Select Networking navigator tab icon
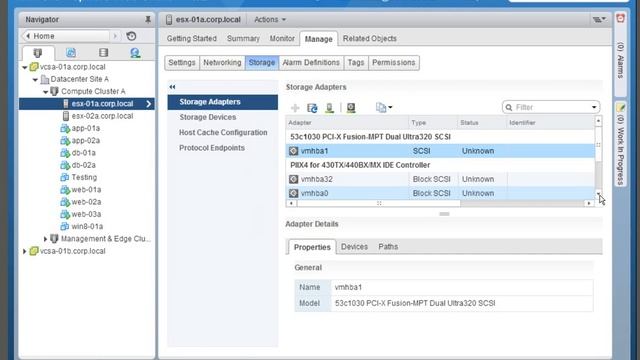Screen dimensions: 640x360 135,53
